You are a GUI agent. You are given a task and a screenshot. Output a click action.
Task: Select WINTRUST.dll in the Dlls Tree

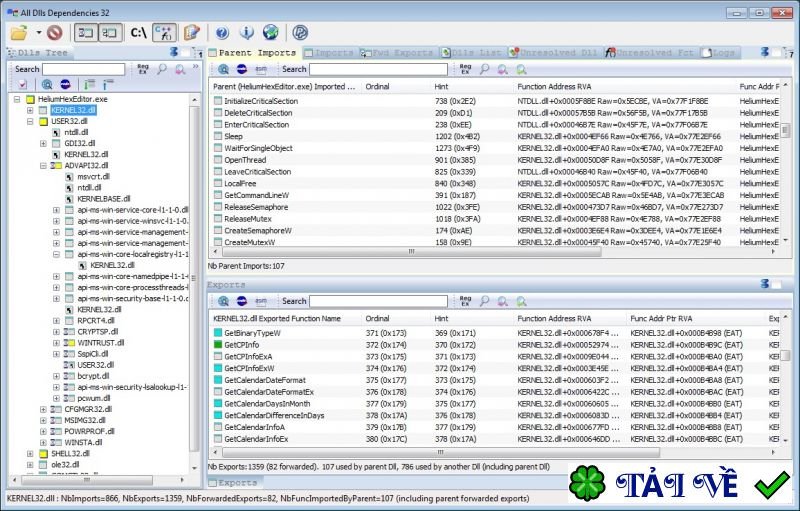pyautogui.click(x=101, y=343)
